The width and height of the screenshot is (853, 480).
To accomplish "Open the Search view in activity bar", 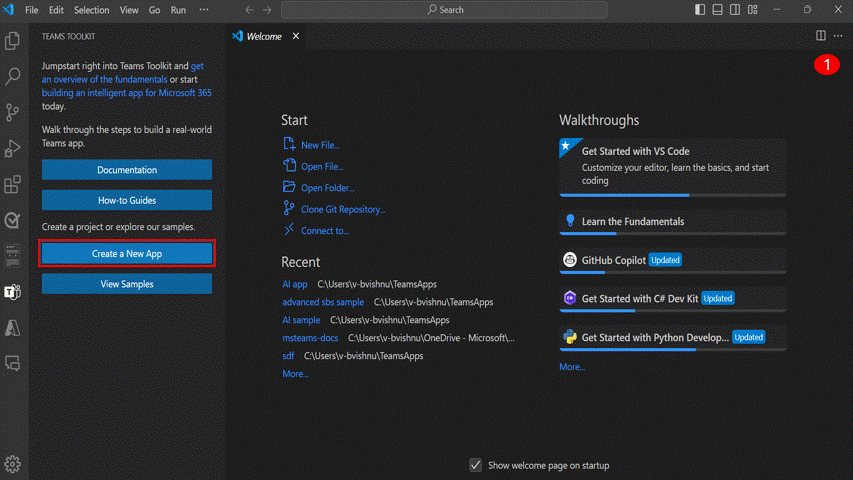I will pos(13,76).
